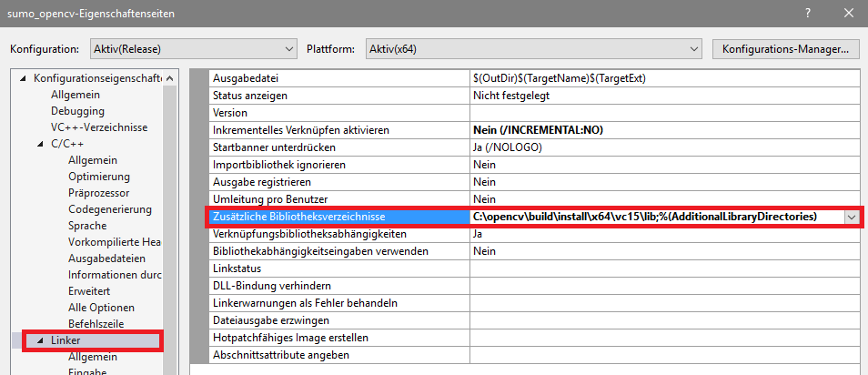Open the Plattform dropdown
868x375 pixels.
(x=534, y=49)
